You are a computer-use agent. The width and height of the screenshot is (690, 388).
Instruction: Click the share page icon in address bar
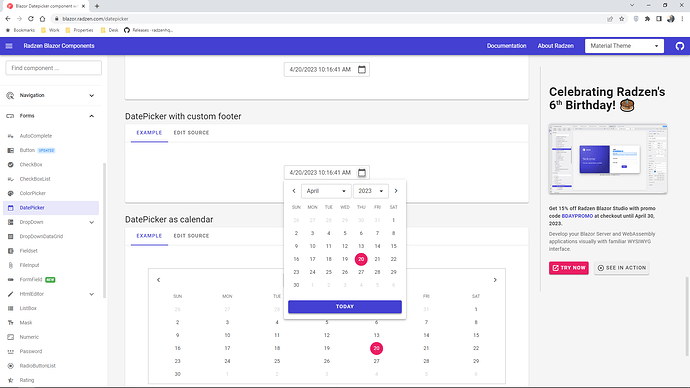[x=610, y=18]
